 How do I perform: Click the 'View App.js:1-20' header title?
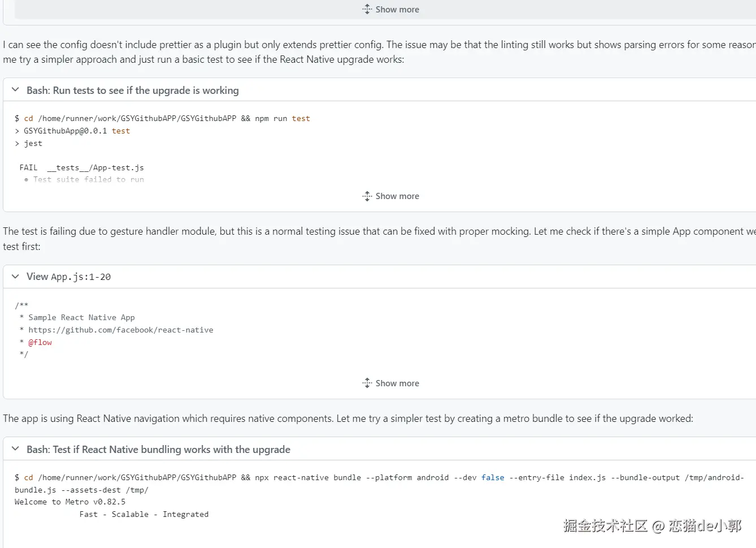[68, 277]
